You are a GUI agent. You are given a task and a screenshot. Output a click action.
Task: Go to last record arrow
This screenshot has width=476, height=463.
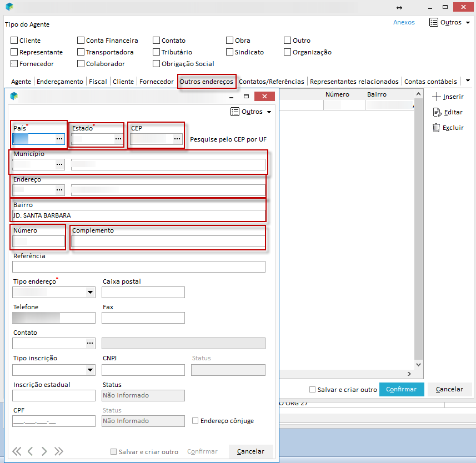(x=58, y=451)
